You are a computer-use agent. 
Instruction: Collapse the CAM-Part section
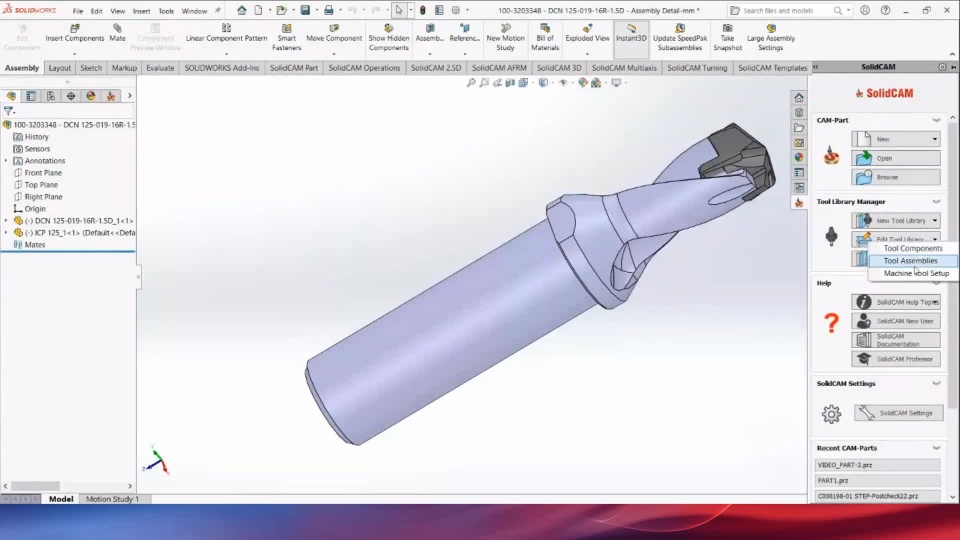pos(936,121)
